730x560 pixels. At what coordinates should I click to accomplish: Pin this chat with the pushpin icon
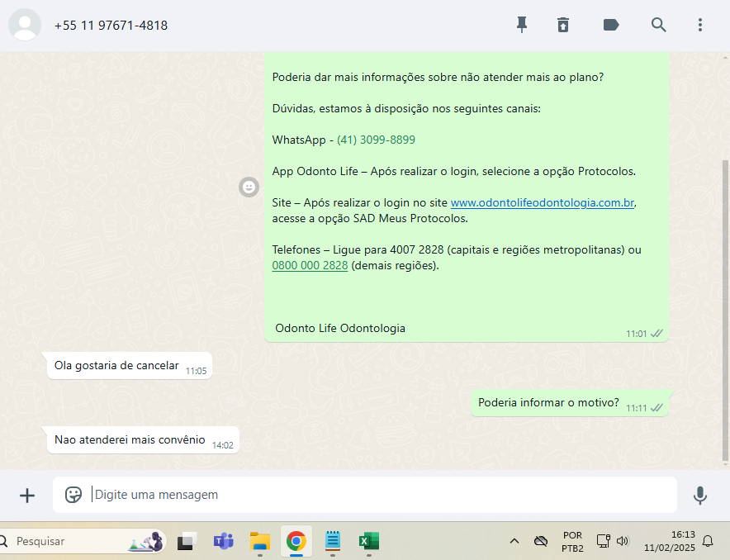pyautogui.click(x=522, y=25)
